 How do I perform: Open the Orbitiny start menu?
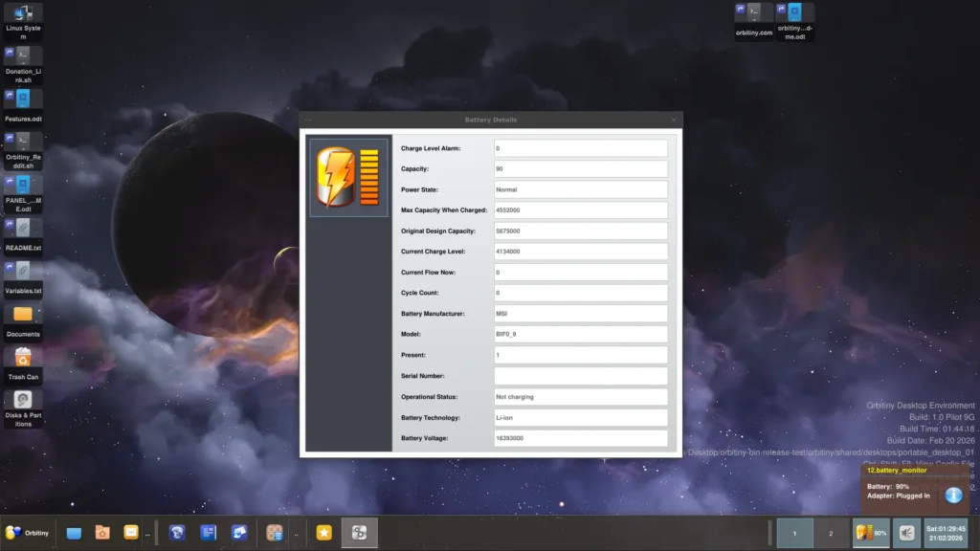pos(28,533)
